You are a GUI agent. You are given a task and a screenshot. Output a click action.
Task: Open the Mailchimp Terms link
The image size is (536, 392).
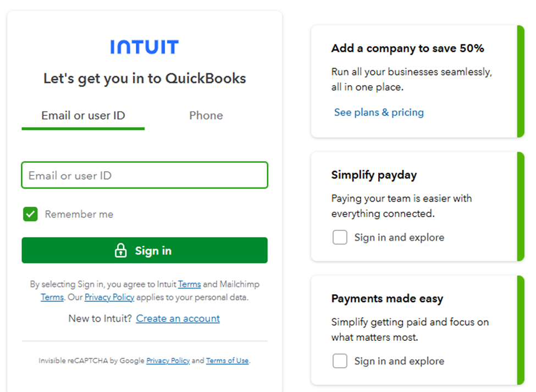point(52,297)
